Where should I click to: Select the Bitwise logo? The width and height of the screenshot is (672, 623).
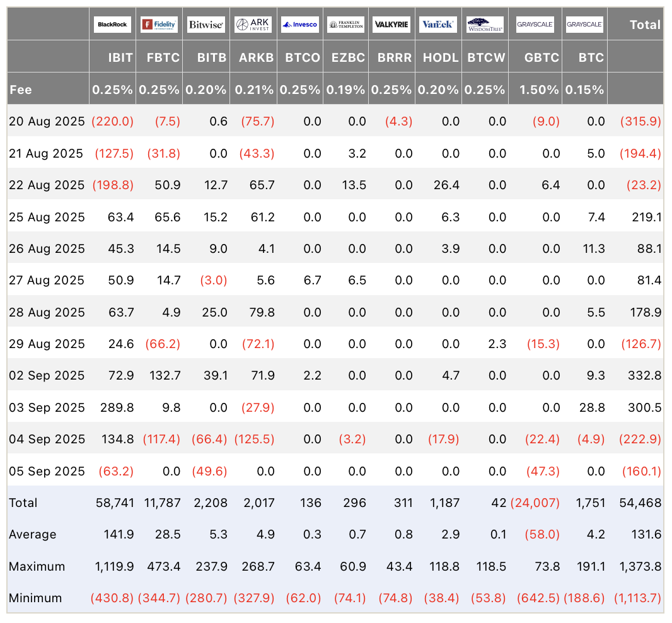pos(206,25)
